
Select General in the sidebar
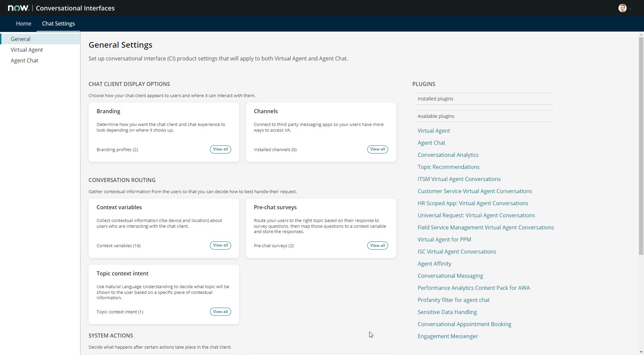pyautogui.click(x=20, y=39)
